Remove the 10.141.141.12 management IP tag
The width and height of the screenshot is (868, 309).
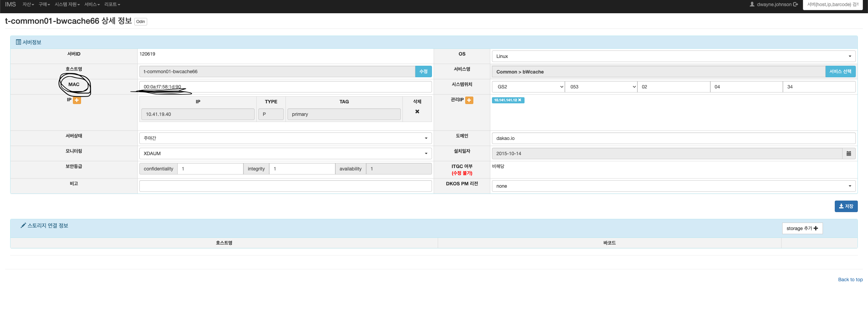coord(519,100)
